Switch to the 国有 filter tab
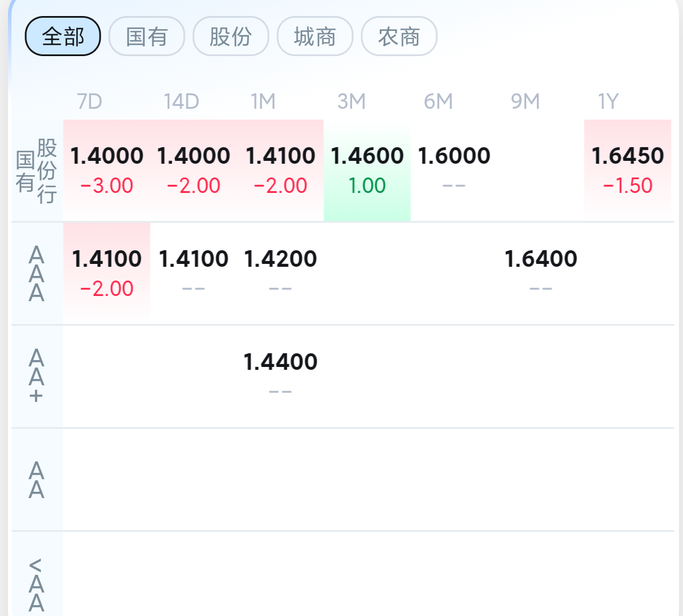 (x=147, y=36)
